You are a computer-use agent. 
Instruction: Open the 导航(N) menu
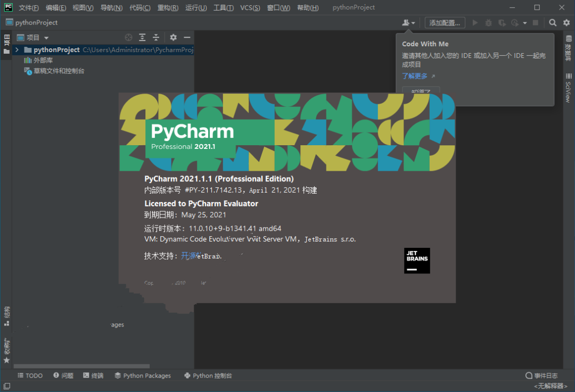click(111, 7)
